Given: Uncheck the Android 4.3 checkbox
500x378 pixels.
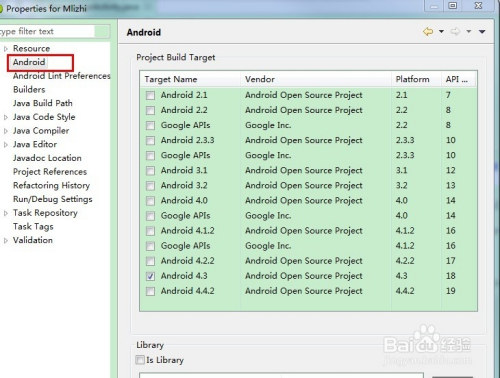Looking at the screenshot, I should coord(150,276).
